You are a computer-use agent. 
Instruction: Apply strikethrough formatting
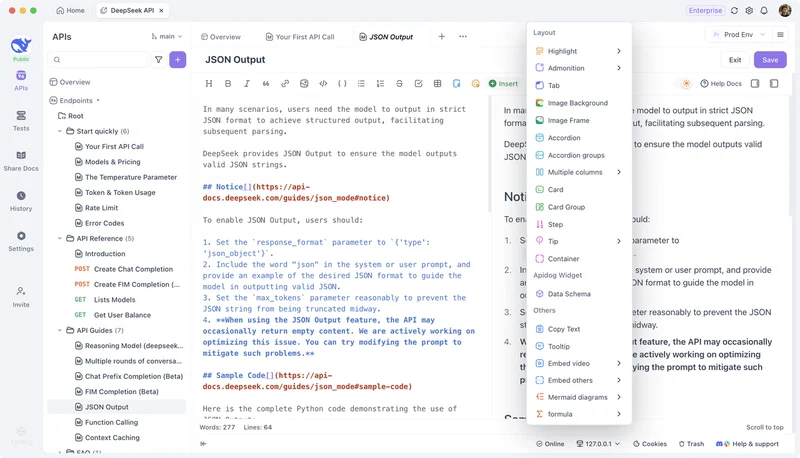[399, 84]
